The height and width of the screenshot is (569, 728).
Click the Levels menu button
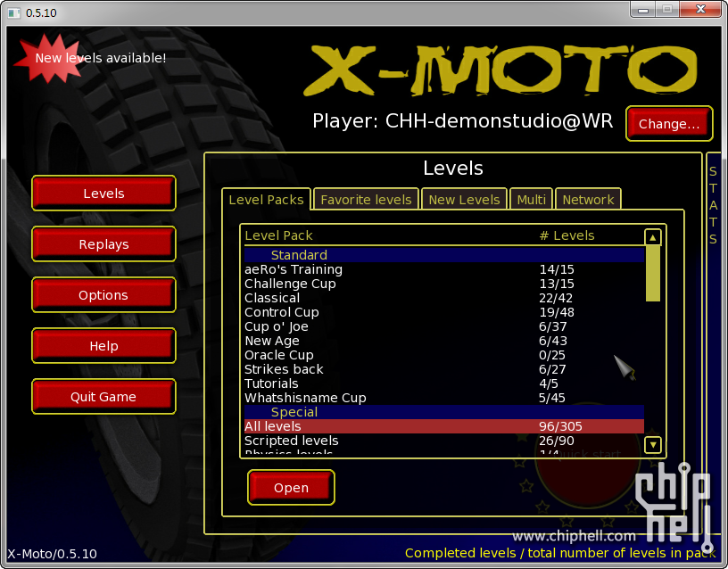[103, 193]
